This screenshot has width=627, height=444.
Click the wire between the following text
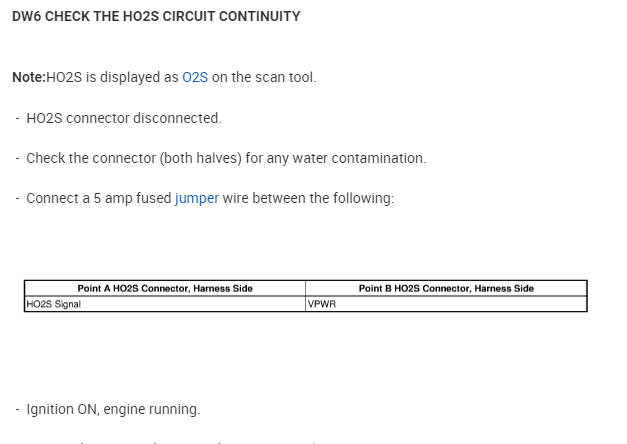coord(308,198)
